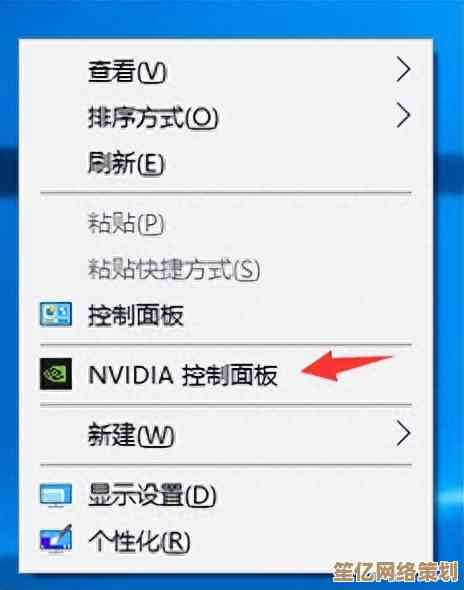Screen dimensions: 464x590
Task: Click the display settings monitor icon
Action: pyautogui.click(x=56, y=495)
